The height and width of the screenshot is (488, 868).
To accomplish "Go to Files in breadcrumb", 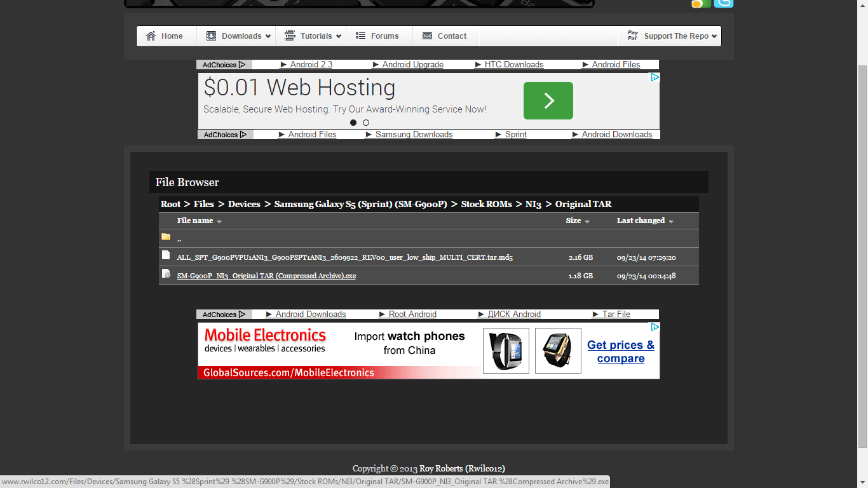I will tap(204, 204).
